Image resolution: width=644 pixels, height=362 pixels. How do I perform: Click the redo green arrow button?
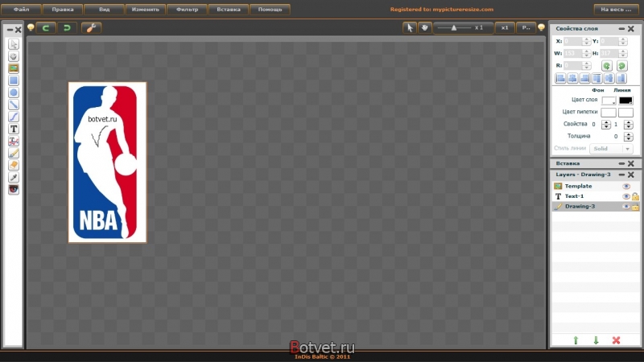67,28
